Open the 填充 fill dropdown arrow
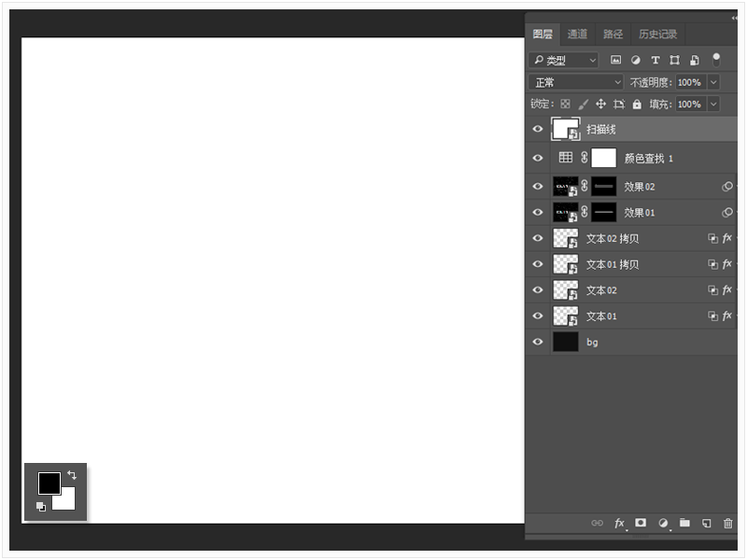Image resolution: width=747 pixels, height=560 pixels. click(713, 104)
